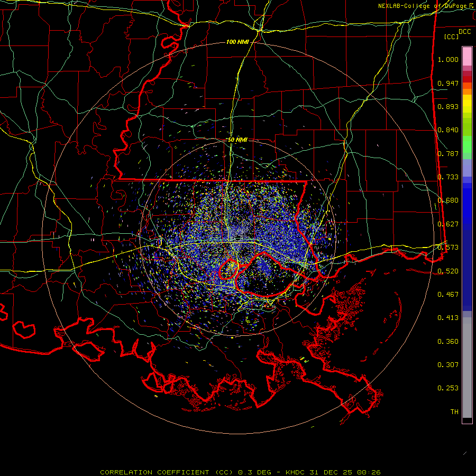This screenshot has height=476, width=476.
Task: Select the 0.467 scale value
Action: click(448, 295)
